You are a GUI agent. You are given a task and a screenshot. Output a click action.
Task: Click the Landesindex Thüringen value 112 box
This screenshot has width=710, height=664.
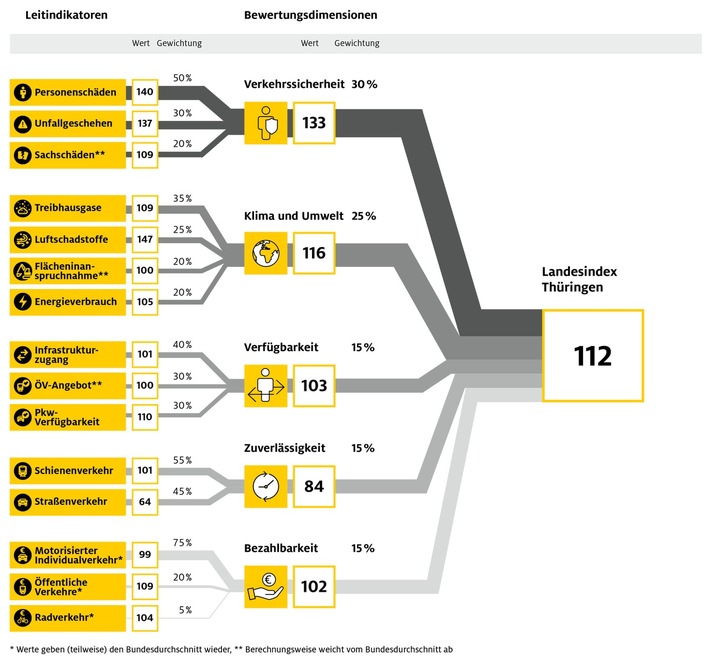pyautogui.click(x=593, y=356)
